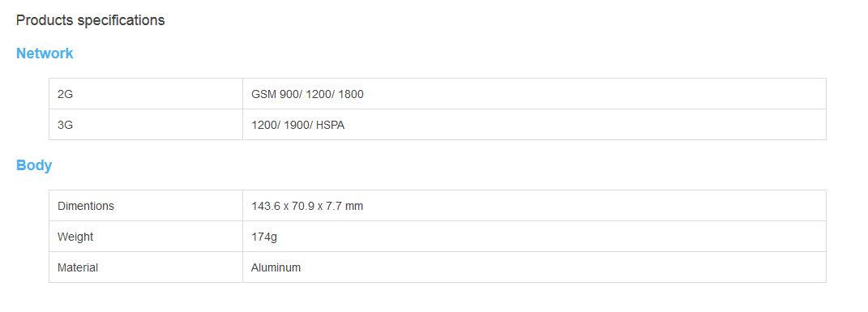
Task: Click the word specifications in the title
Action: (122, 20)
